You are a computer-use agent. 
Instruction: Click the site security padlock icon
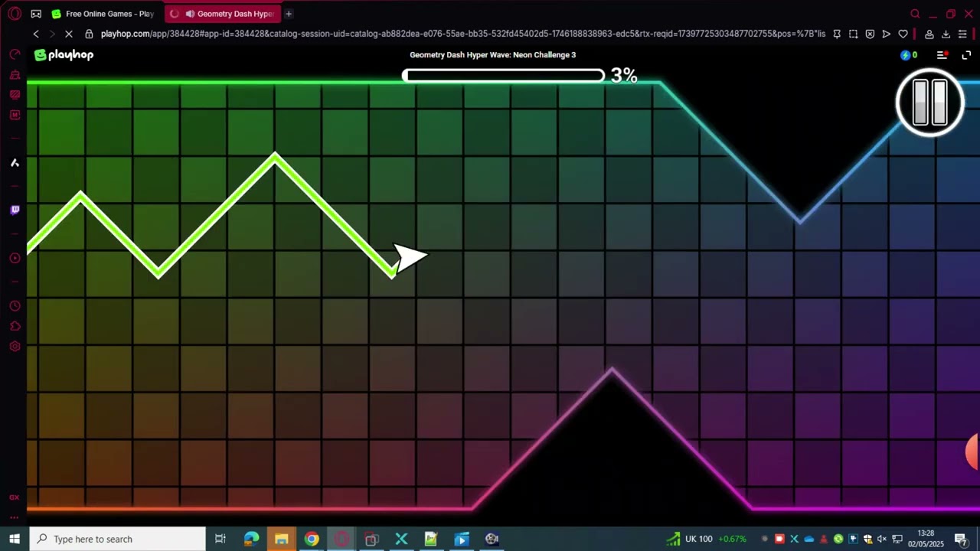pos(89,34)
